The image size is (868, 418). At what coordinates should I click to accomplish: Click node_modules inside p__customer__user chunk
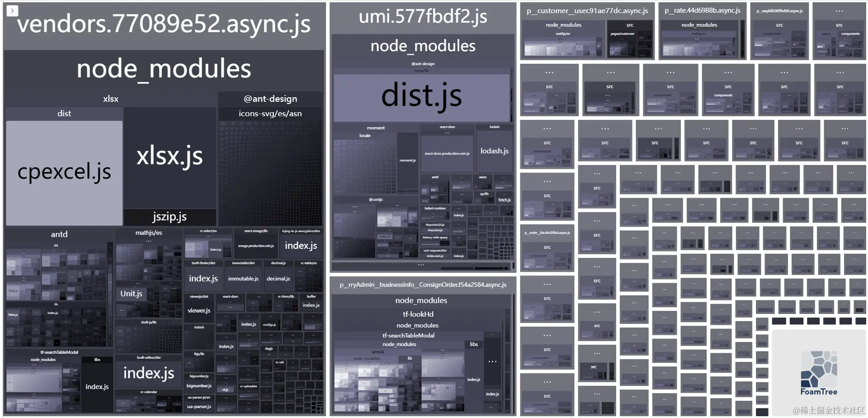click(563, 25)
